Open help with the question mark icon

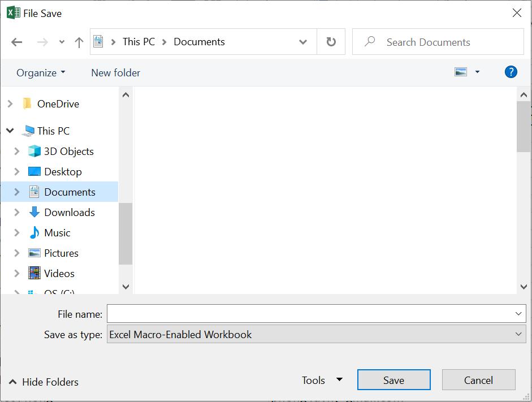tap(511, 72)
